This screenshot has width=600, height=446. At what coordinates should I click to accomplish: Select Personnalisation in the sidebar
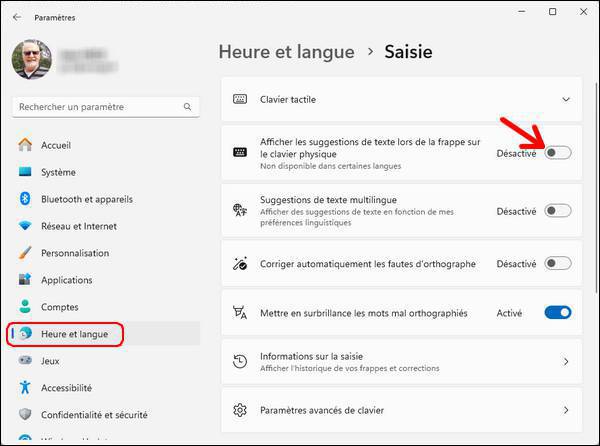pos(106,253)
